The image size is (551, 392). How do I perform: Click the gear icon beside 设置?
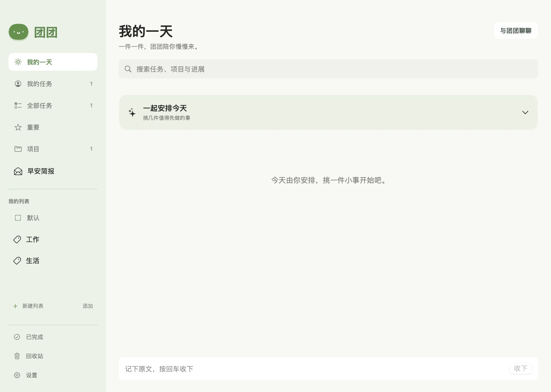pos(17,375)
